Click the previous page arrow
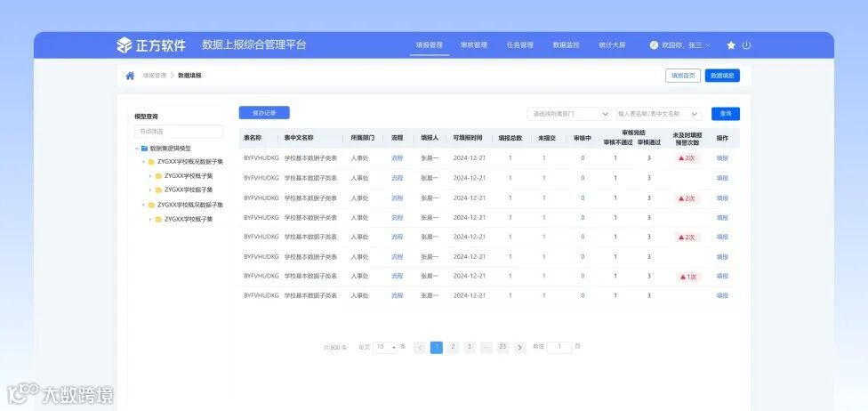 (420, 348)
